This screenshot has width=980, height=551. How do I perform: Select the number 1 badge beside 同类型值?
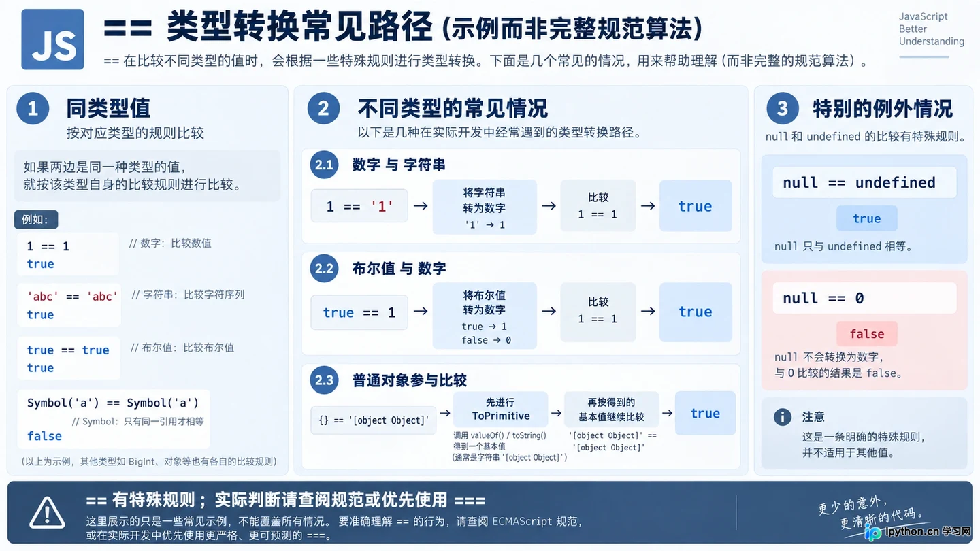pos(33,109)
